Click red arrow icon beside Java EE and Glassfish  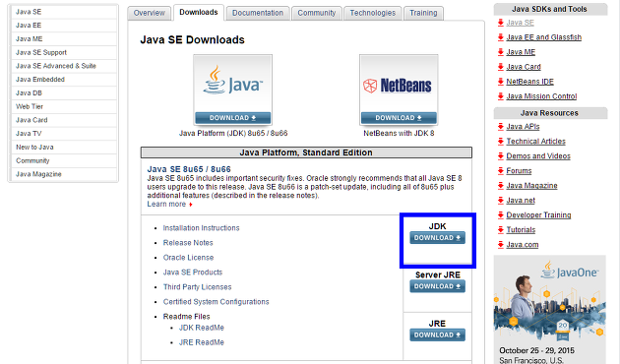[501, 37]
